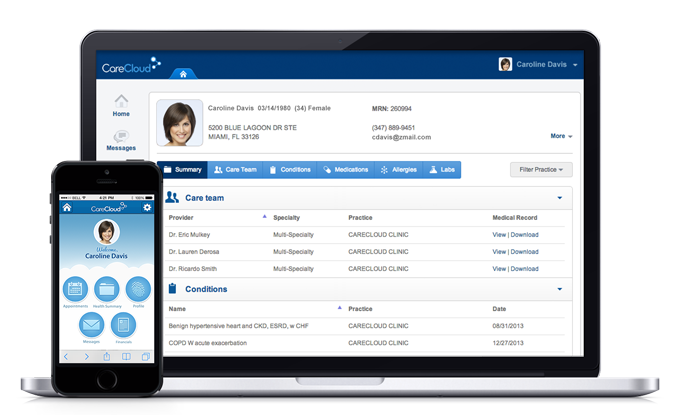Open the Filter Practice dropdown
This screenshot has width=680, height=415.
pos(541,170)
